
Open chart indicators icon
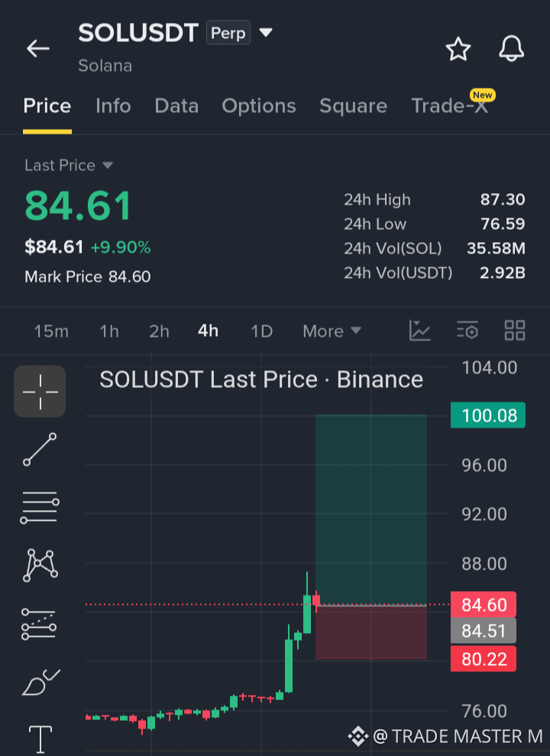coord(419,331)
